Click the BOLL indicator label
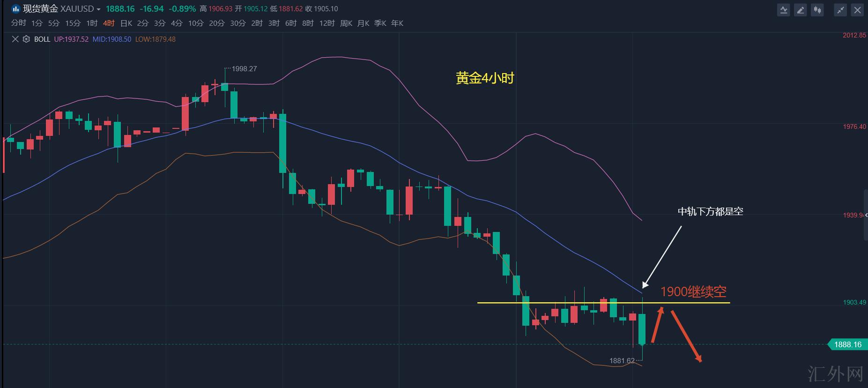 42,39
